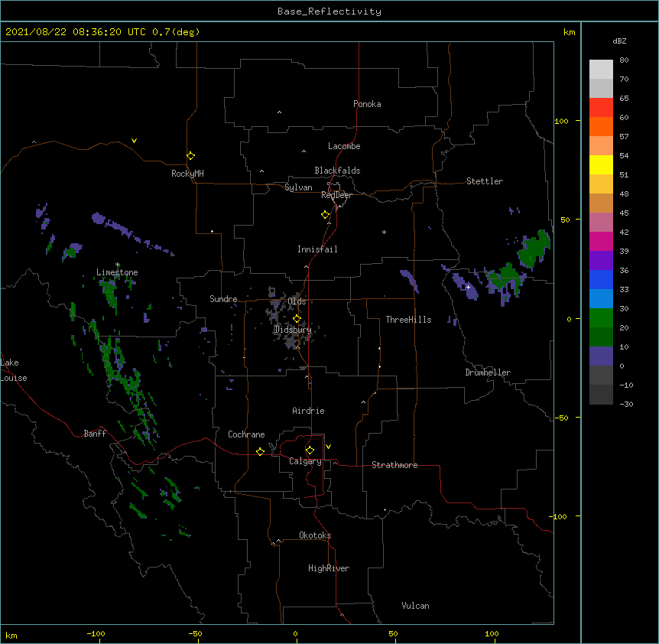Select the RedDeer label
Image resolution: width=659 pixels, height=644 pixels.
(x=337, y=195)
